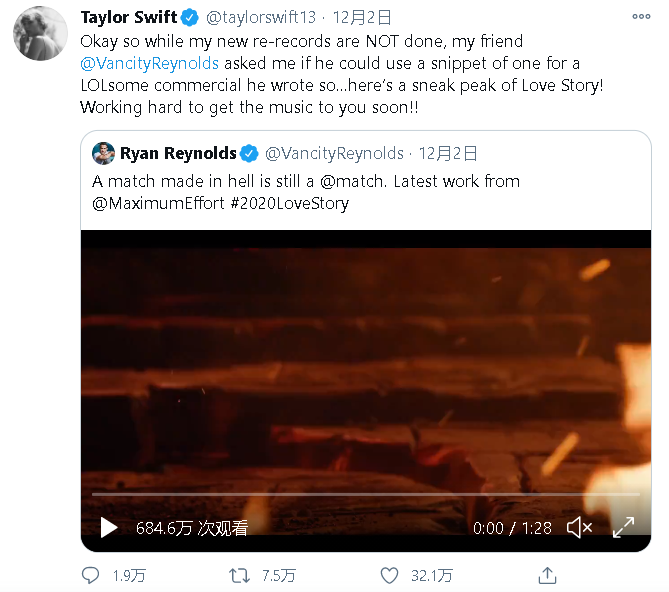The image size is (669, 592).
Task: Click the share upload icon
Action: coord(547,575)
